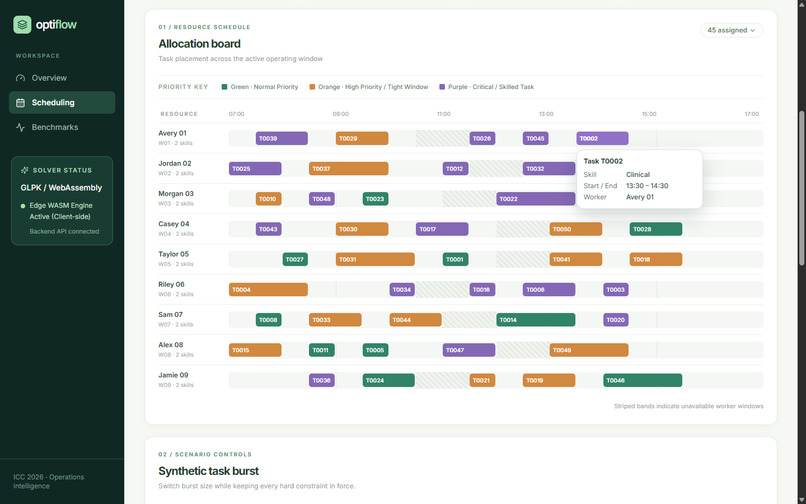Click the Solver Status sparkle icon
Viewport: 806px width, 504px height.
24,170
